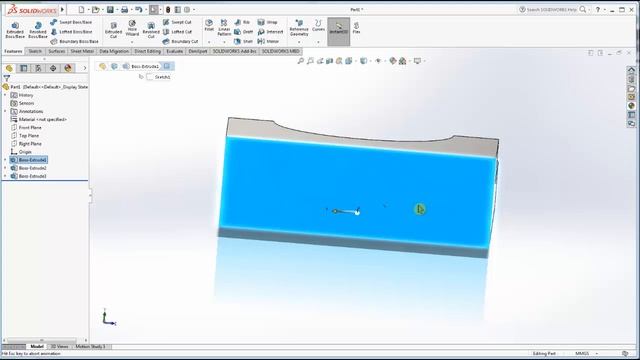This screenshot has width=640, height=360.
Task: Open the FeatureManager design tree tab
Action: point(9,68)
